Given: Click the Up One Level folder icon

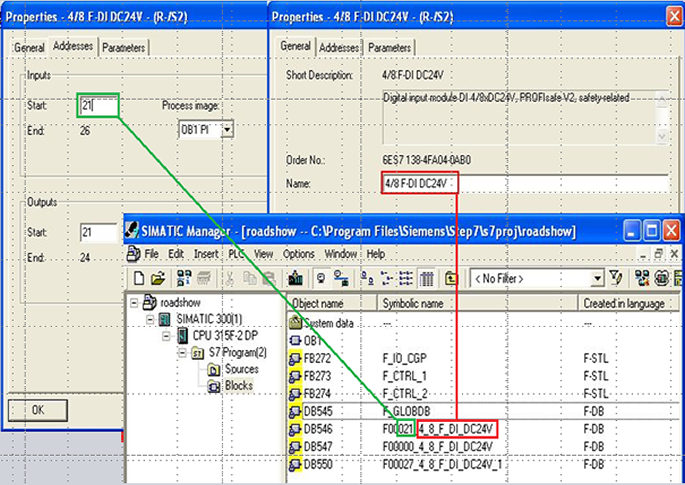Looking at the screenshot, I should point(451,278).
